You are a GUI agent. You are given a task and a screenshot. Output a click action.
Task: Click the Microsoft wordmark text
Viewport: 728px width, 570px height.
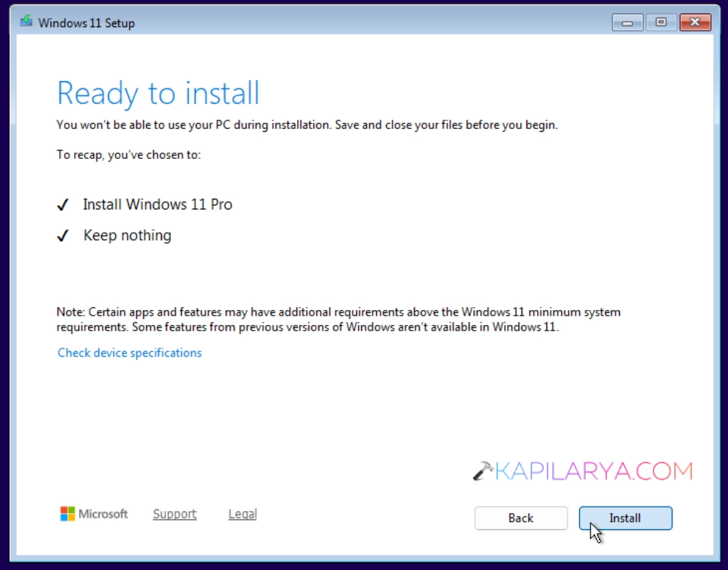tap(103, 514)
